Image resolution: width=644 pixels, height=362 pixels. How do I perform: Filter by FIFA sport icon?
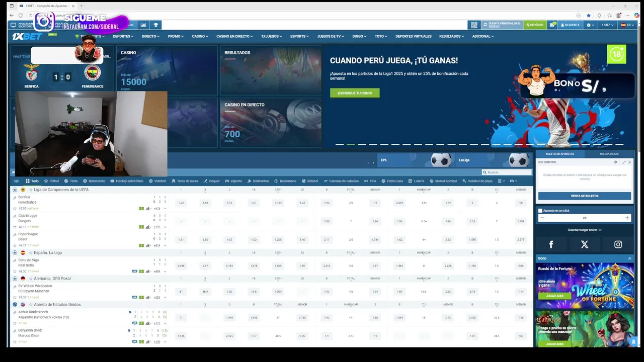[370, 181]
